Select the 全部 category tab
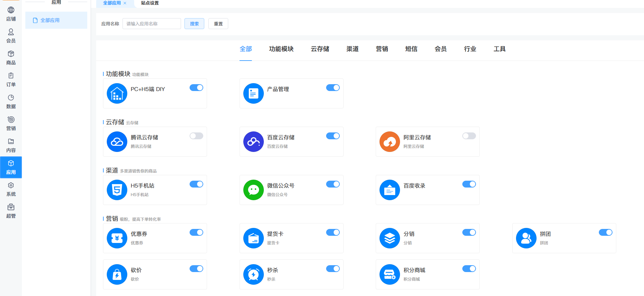Image resolution: width=644 pixels, height=296 pixels. click(x=246, y=49)
